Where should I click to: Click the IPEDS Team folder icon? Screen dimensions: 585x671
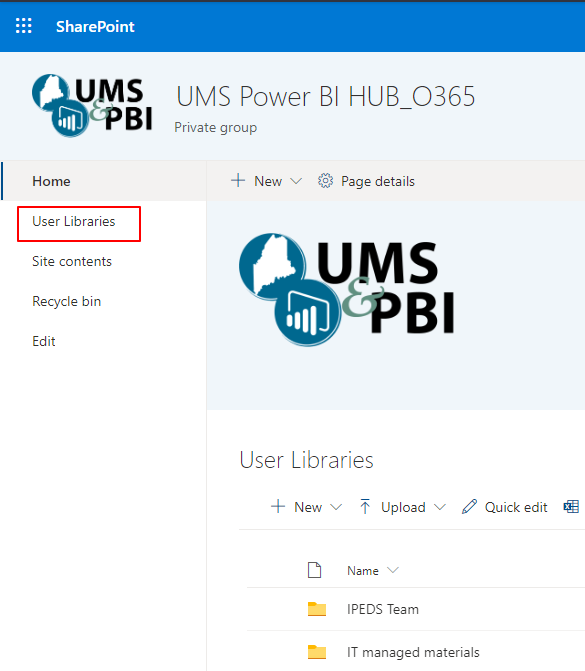coord(317,609)
